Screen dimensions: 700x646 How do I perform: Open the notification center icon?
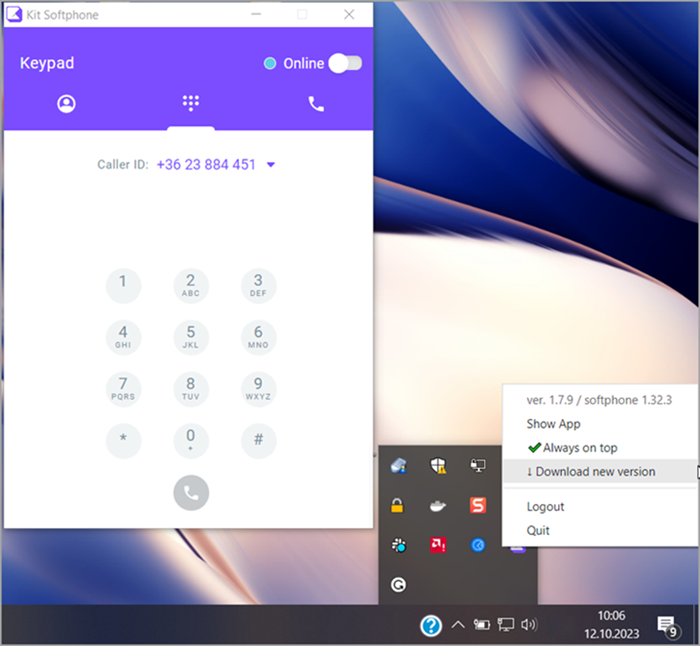click(x=667, y=626)
